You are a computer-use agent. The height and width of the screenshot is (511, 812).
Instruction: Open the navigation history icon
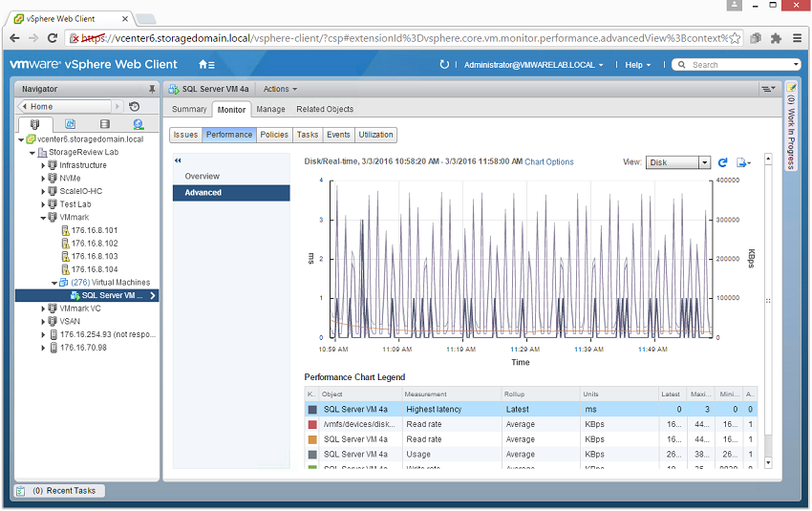(x=134, y=107)
